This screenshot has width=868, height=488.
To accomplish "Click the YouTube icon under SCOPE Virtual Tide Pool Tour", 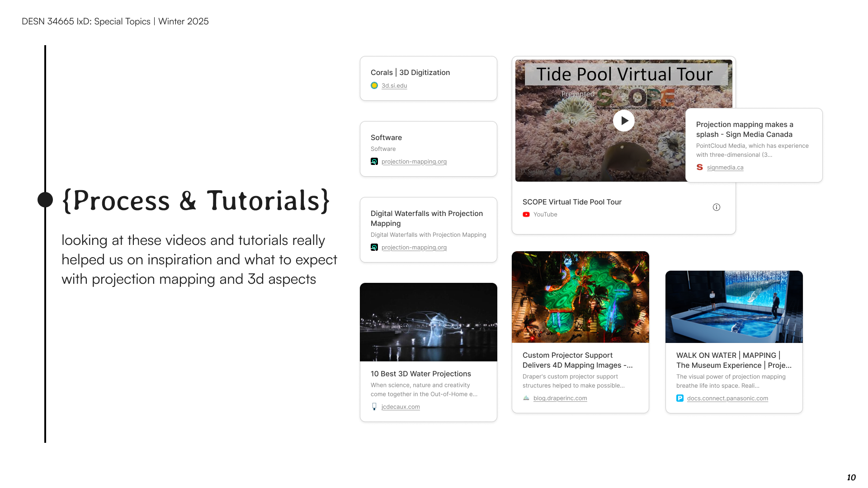I will coord(526,215).
